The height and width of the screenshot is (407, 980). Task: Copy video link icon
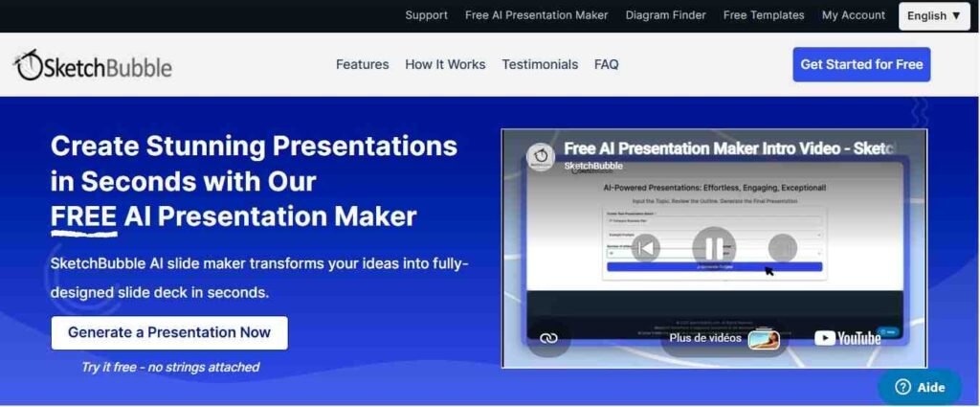pyautogui.click(x=548, y=338)
